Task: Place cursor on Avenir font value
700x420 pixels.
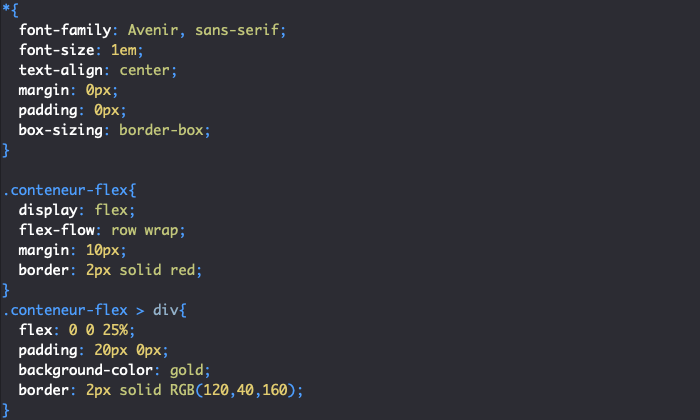Action: pyautogui.click(x=152, y=31)
